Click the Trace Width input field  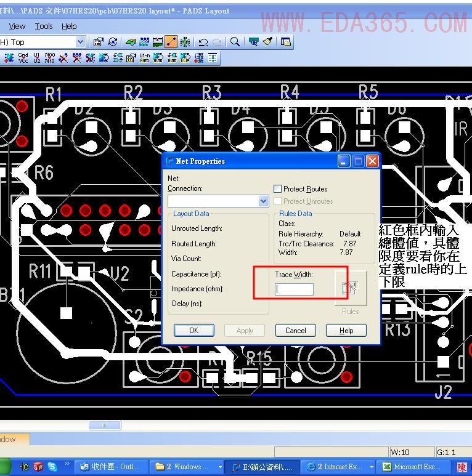point(295,289)
